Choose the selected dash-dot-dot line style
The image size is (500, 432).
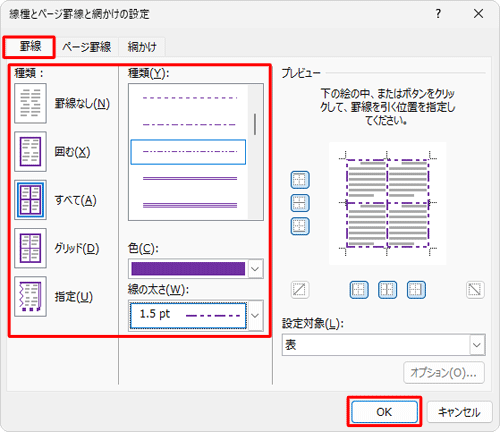pos(188,152)
